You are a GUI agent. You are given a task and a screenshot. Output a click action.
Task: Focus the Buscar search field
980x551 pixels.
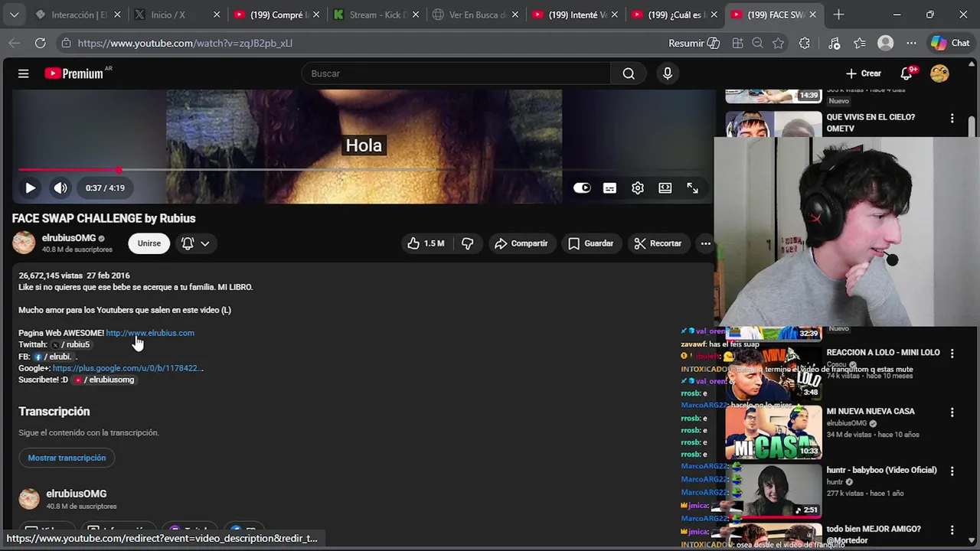[456, 73]
